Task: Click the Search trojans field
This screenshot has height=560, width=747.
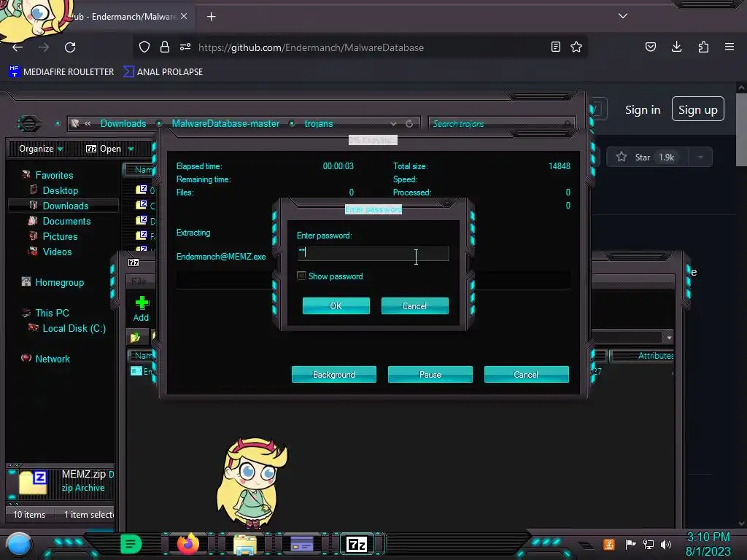Action: coord(501,124)
